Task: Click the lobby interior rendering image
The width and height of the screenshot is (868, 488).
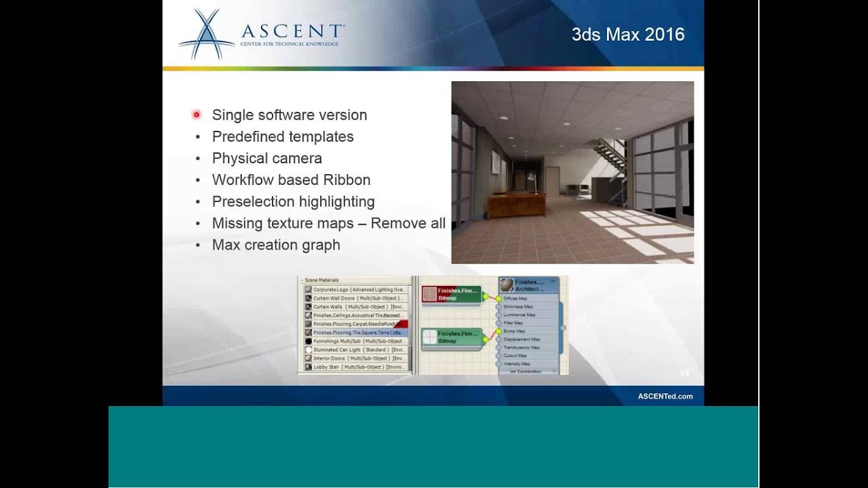Action: [572, 173]
